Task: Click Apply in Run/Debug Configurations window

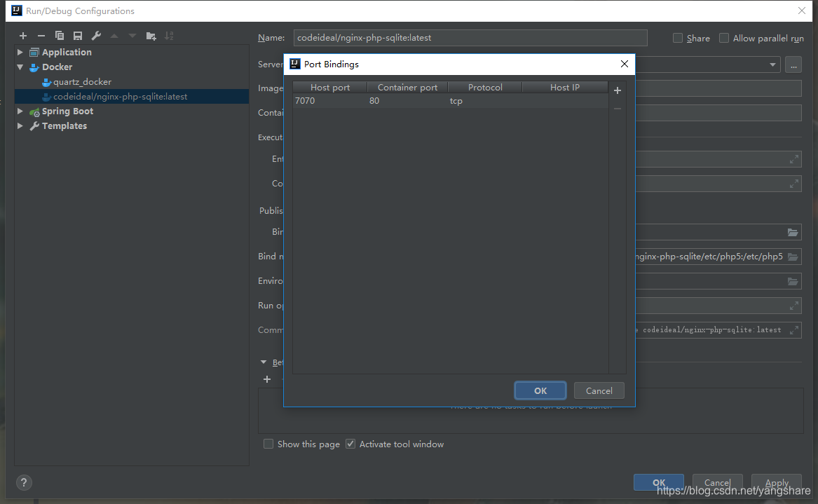Action: tap(777, 482)
